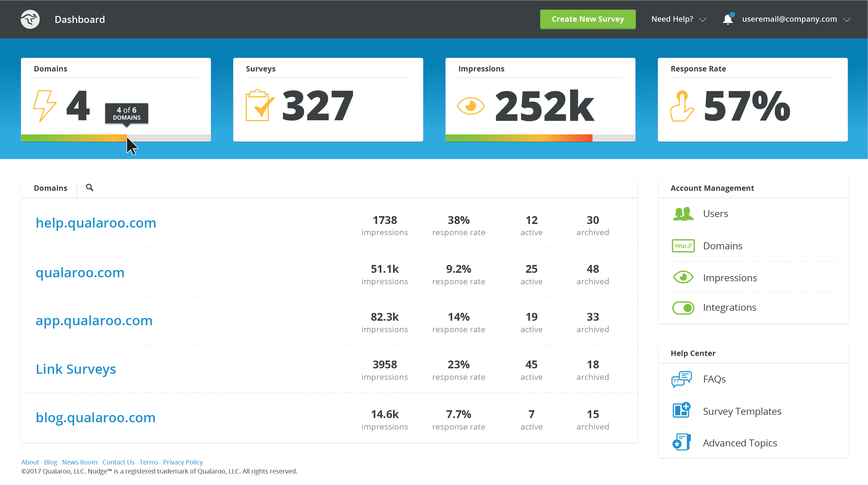The height and width of the screenshot is (485, 868).
Task: Open the Link Surveys entry
Action: pyautogui.click(x=76, y=369)
